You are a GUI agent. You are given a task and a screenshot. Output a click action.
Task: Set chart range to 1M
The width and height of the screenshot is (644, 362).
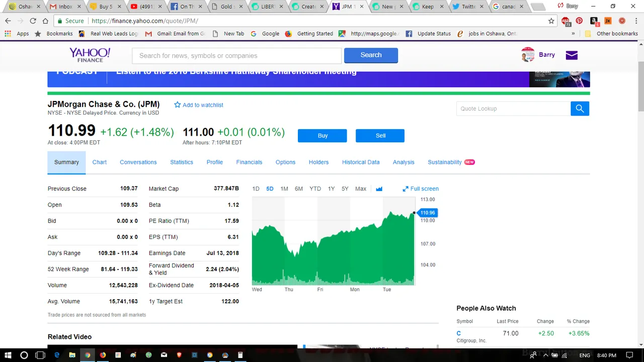284,189
